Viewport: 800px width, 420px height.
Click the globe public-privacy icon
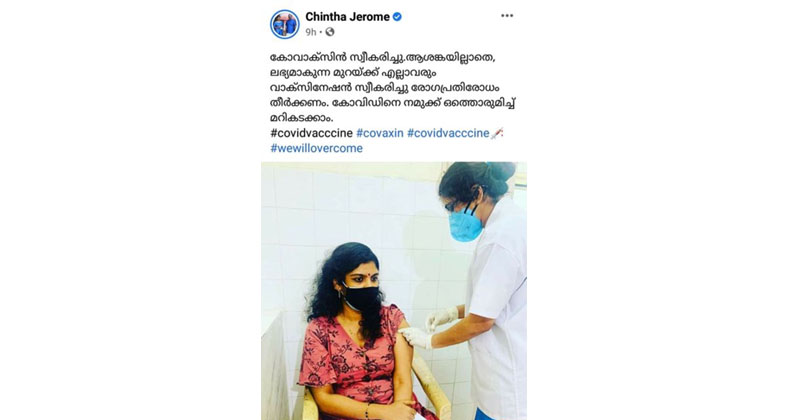330,32
